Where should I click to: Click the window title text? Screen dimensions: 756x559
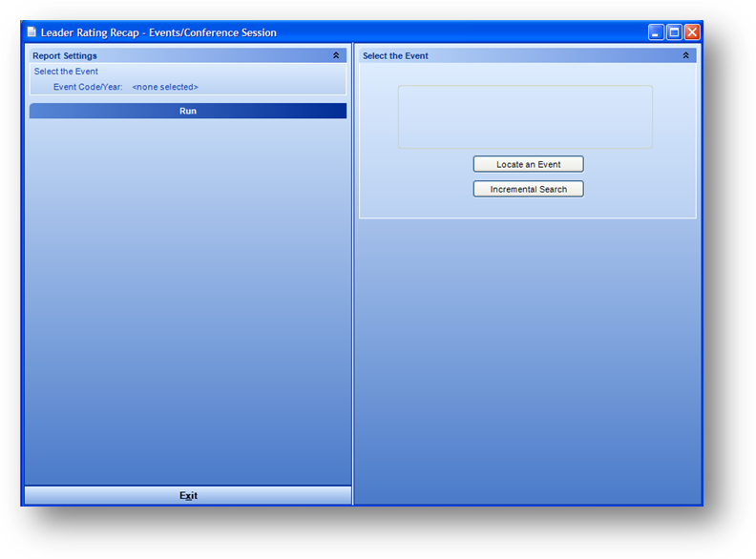pyautogui.click(x=158, y=32)
